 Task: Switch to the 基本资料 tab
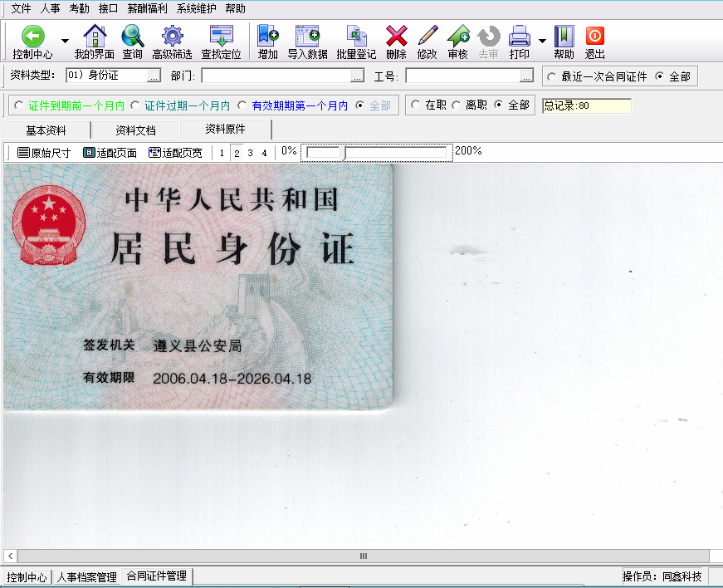pyautogui.click(x=46, y=130)
